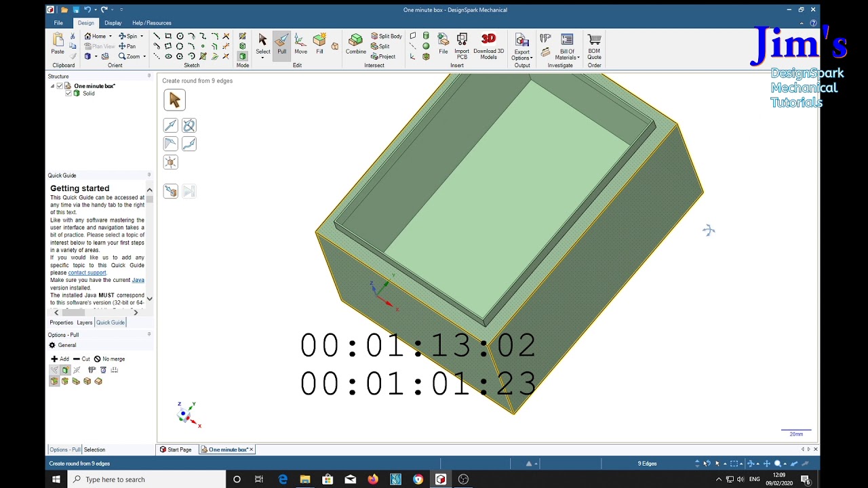The image size is (868, 488).
Task: Open the Zoom dropdown
Action: [x=144, y=57]
